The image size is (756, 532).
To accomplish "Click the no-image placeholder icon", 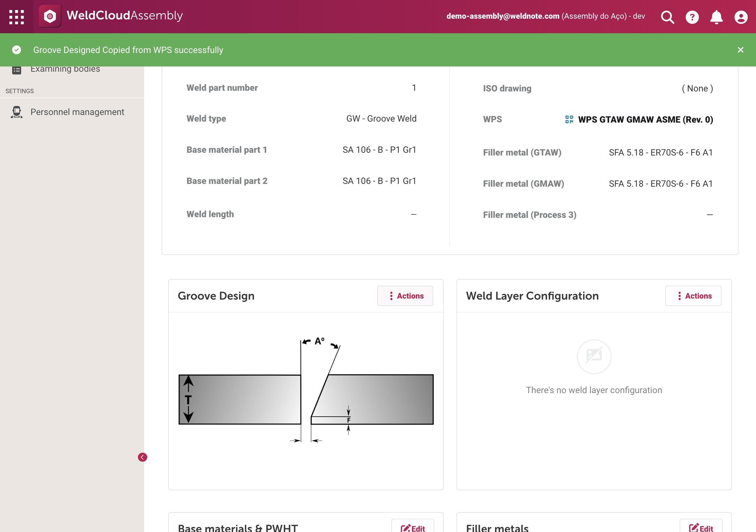I will click(x=594, y=356).
